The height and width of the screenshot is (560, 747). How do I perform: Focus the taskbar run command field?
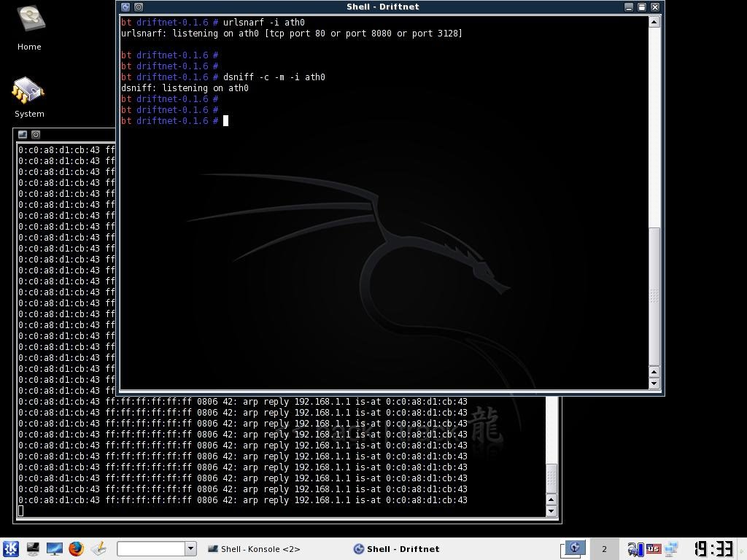pos(151,549)
